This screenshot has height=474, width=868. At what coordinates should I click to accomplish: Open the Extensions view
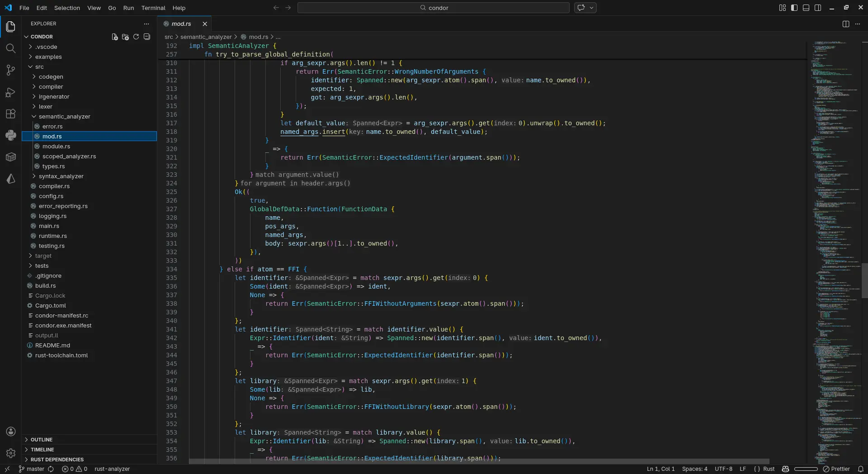[x=11, y=114]
